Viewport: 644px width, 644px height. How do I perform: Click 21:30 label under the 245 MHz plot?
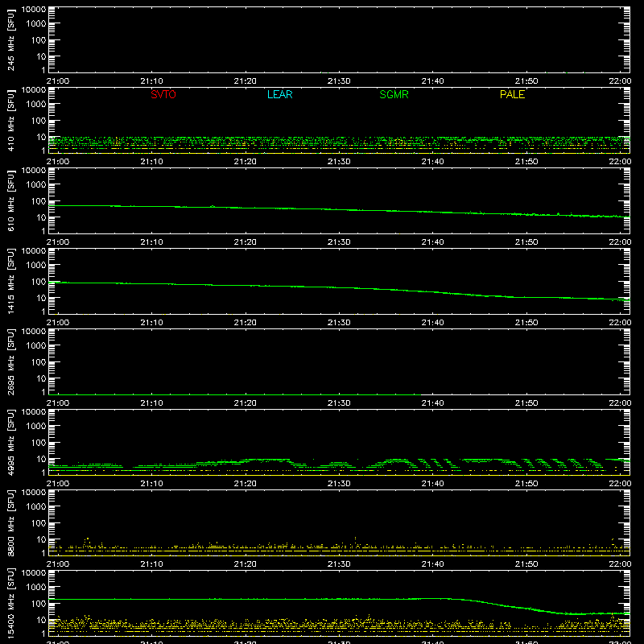[339, 81]
